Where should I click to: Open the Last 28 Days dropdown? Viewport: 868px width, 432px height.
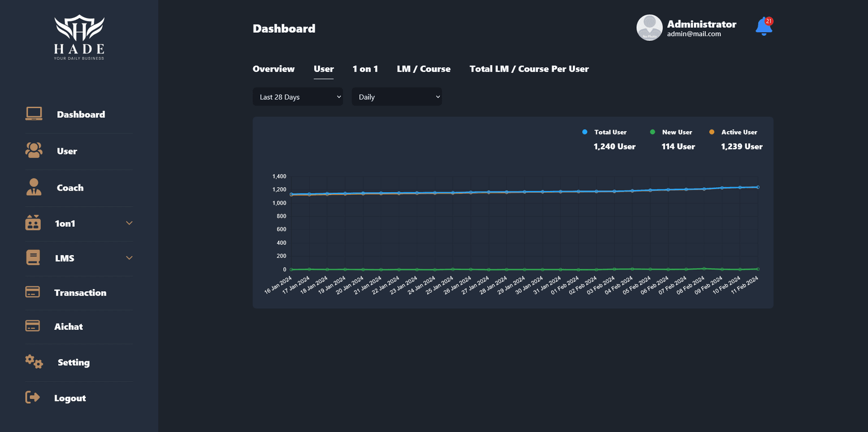pos(298,97)
